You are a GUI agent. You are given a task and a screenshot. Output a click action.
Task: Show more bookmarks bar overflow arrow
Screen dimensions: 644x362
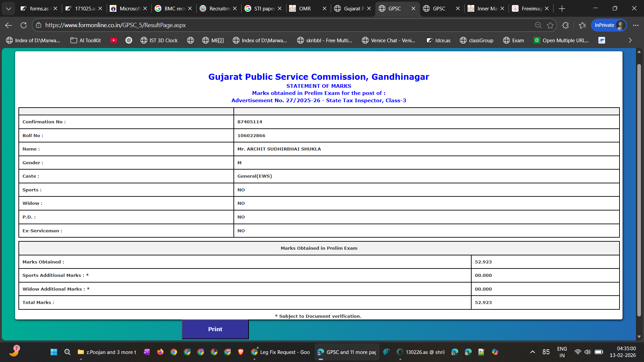tap(630, 40)
